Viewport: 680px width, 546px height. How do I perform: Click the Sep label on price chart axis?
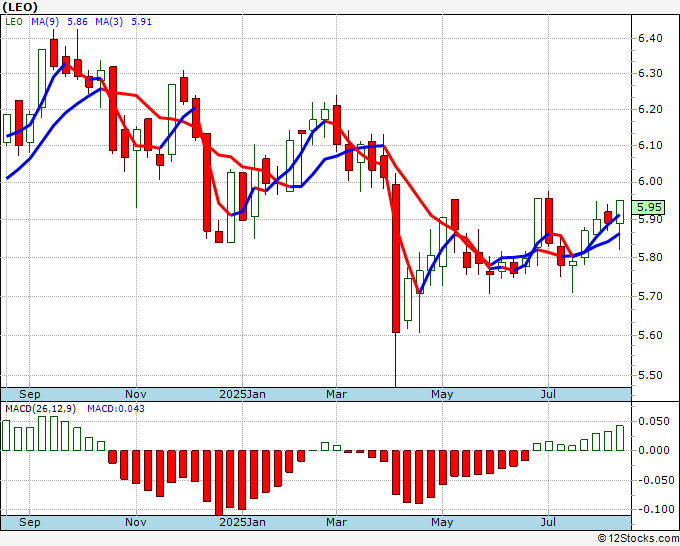[x=29, y=394]
